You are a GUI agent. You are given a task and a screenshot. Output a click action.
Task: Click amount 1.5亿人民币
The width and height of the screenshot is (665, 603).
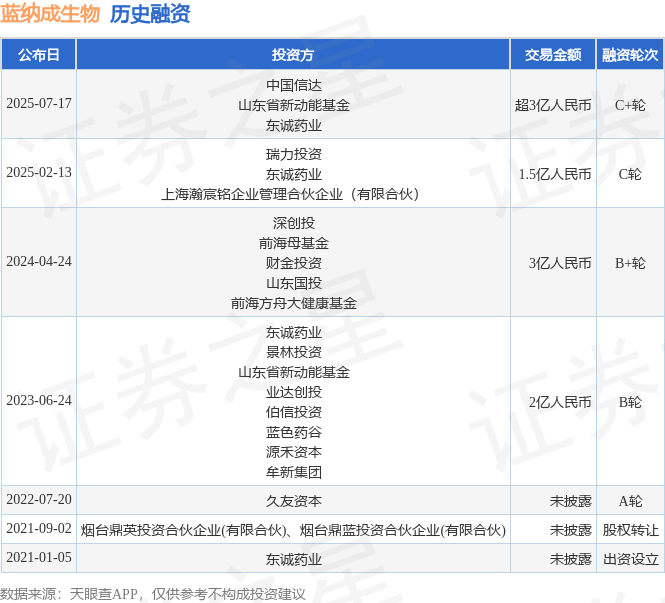(555, 174)
